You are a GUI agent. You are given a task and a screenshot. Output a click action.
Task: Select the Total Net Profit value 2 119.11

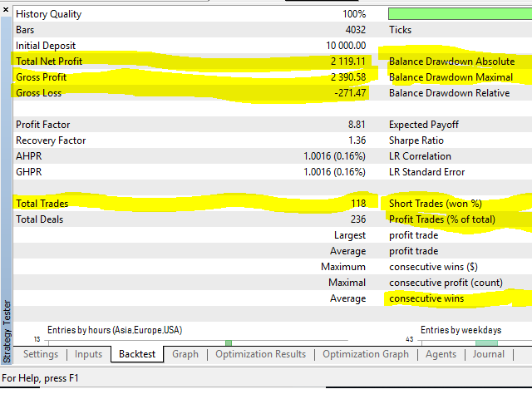click(347, 62)
